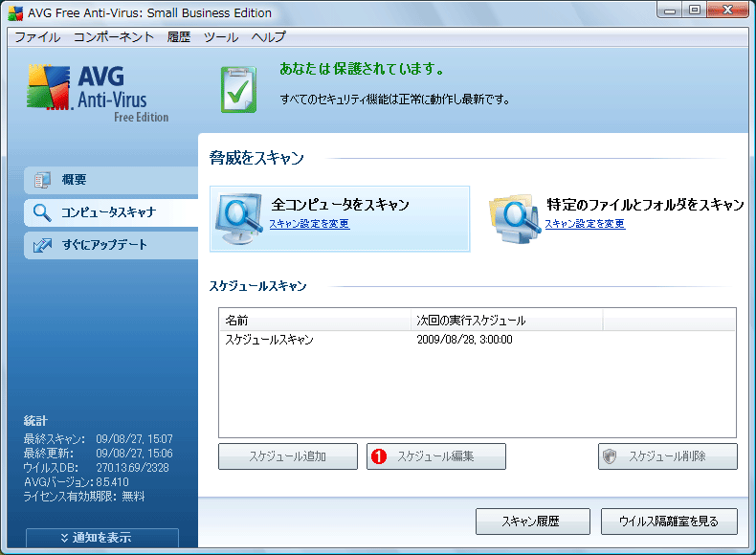Open ウイルス隔離室を見る
This screenshot has width=756, height=555.
[x=669, y=522]
